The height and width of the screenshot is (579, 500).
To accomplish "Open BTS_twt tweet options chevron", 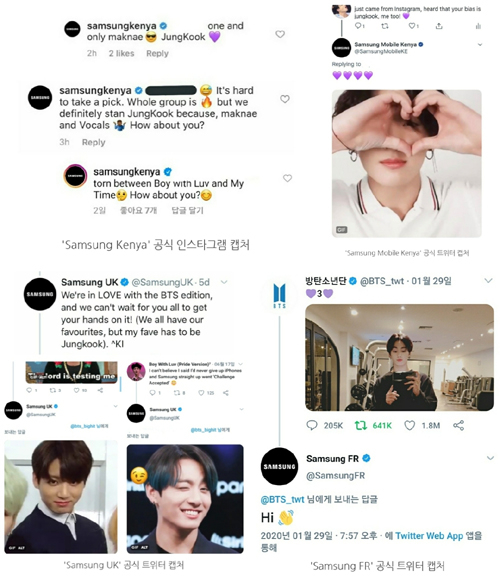I will pyautogui.click(x=489, y=281).
